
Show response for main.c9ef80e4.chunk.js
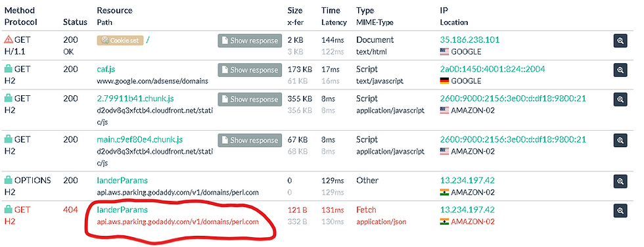coord(250,141)
